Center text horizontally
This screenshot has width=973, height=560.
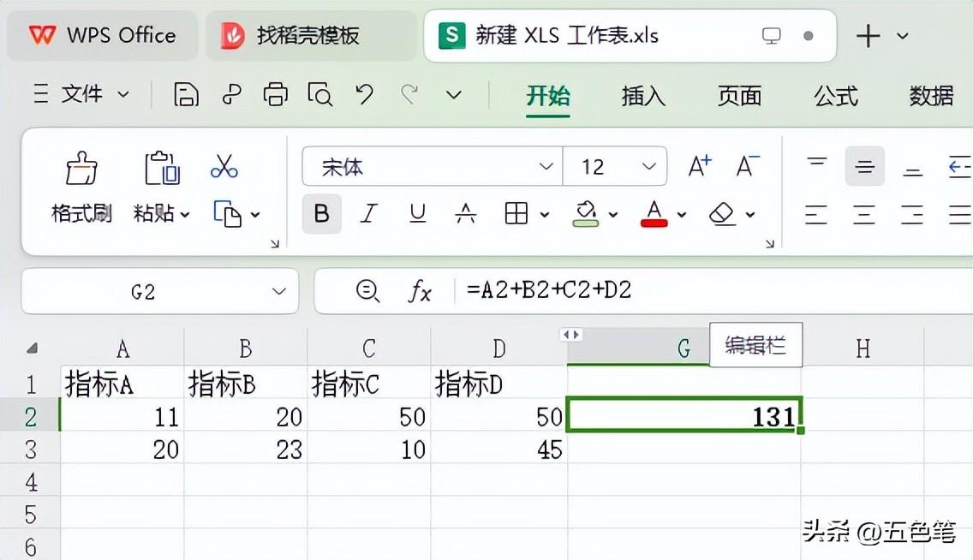point(864,215)
